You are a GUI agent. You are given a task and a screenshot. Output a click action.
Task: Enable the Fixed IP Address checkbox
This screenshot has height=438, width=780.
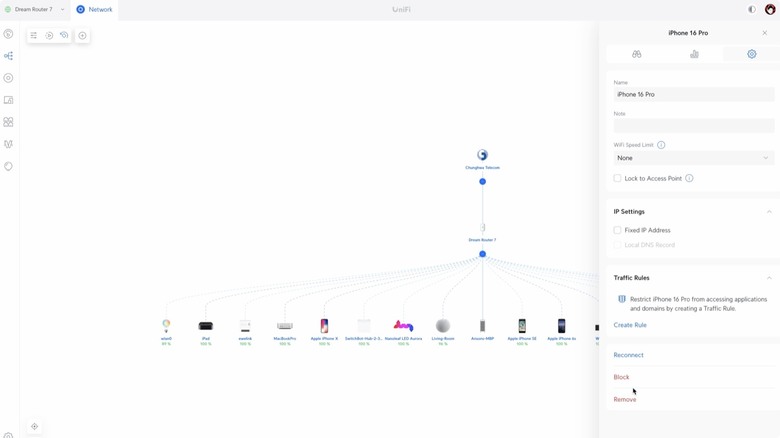click(617, 230)
